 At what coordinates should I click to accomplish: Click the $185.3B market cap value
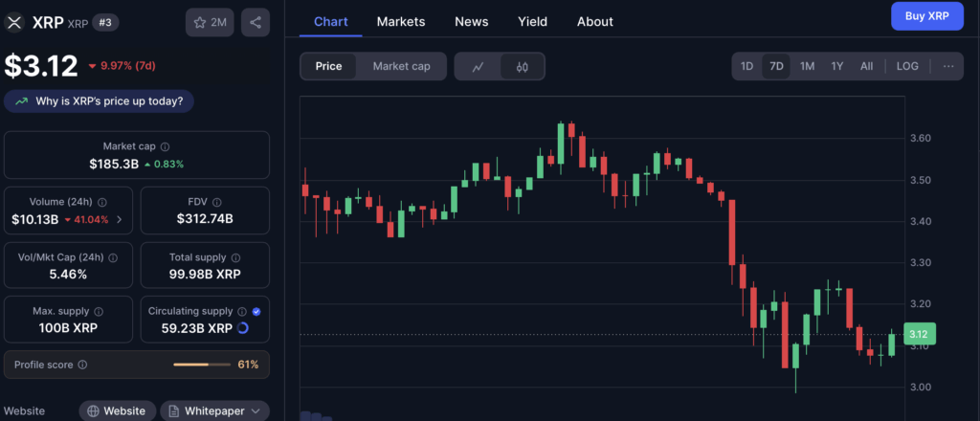coord(114,165)
